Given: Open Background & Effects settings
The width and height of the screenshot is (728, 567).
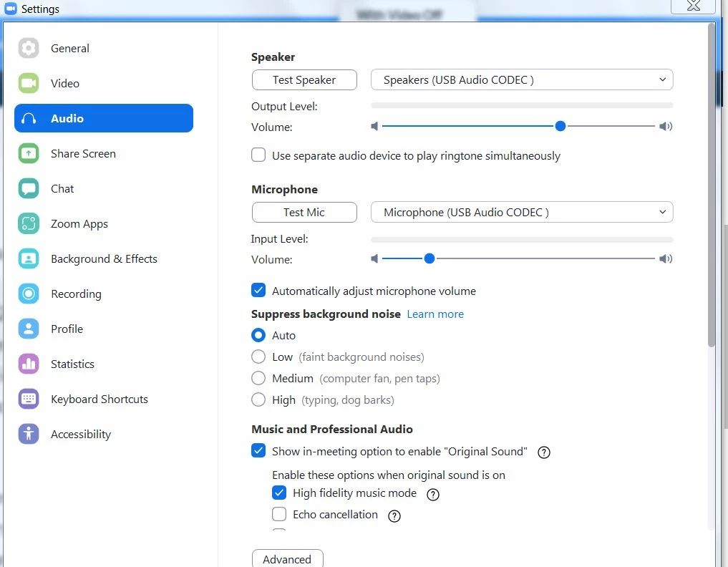Looking at the screenshot, I should point(104,258).
